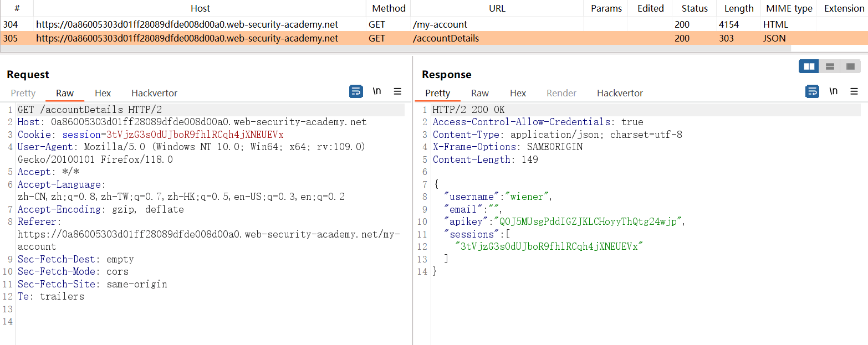
Task: Open Hackvertor tab in Request panel
Action: (154, 93)
